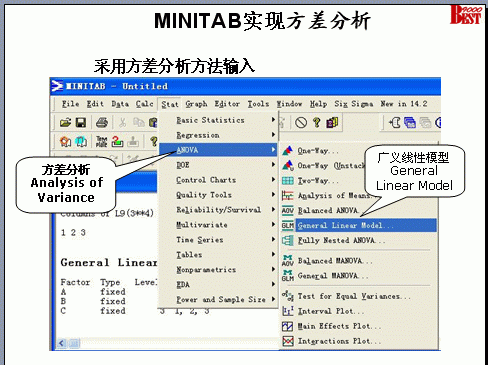Screen dimensions: 488x365
Task: Open the Help menu
Action: pyautogui.click(x=318, y=104)
